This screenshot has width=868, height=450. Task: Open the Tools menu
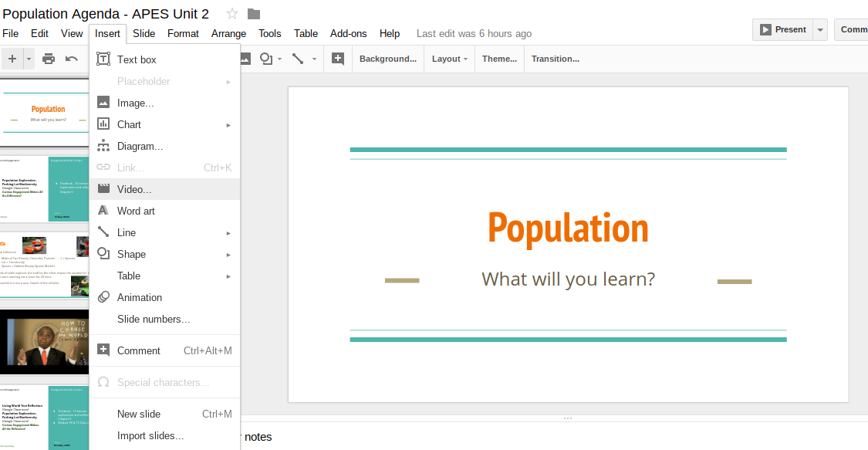[x=269, y=33]
